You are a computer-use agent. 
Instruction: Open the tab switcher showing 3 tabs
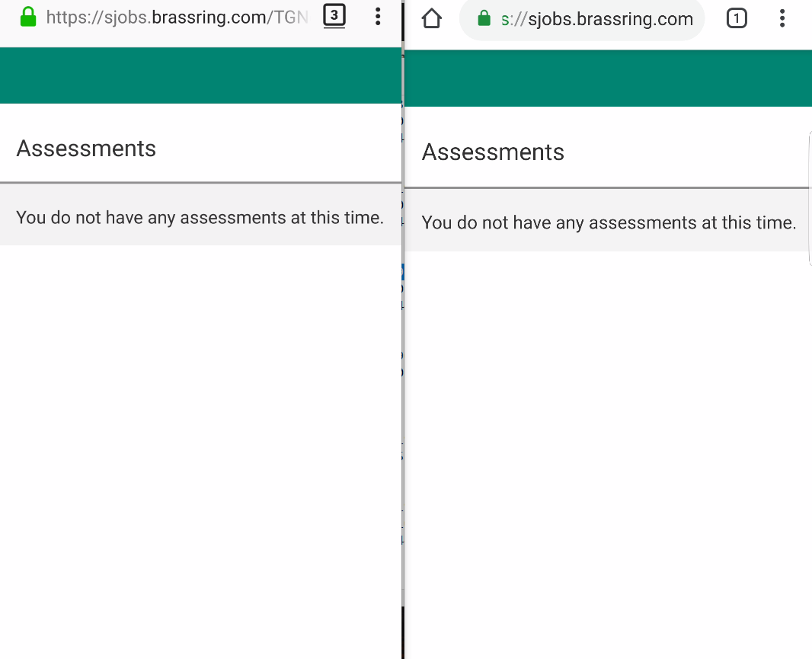coord(334,16)
